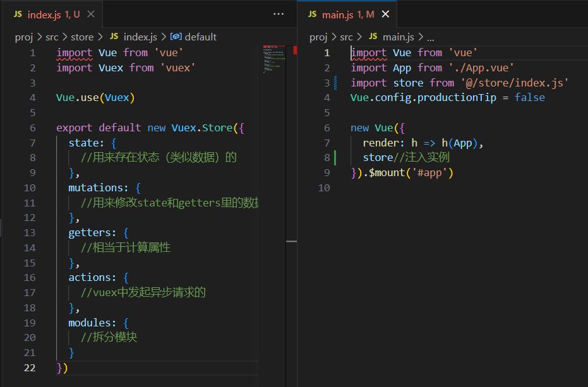The height and width of the screenshot is (387, 588).
Task: Click 'store//注入实例' line in main.js
Action: 406,157
